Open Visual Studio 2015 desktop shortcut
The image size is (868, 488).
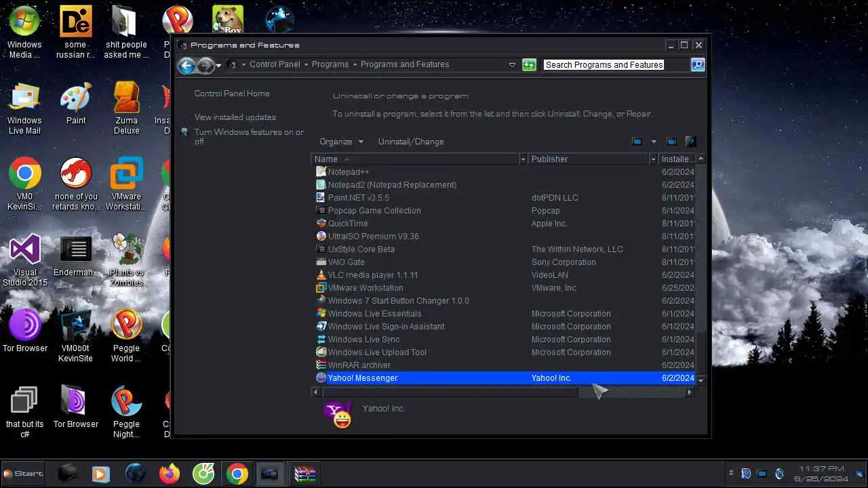pyautogui.click(x=25, y=260)
